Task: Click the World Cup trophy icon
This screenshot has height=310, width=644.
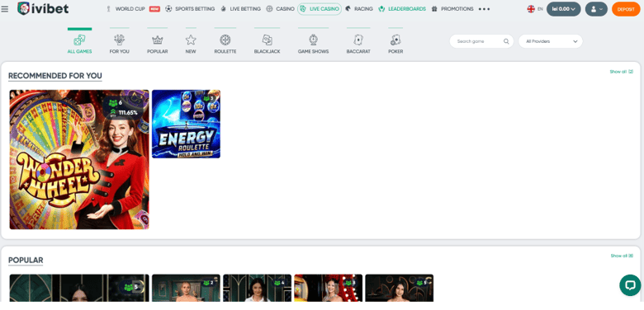Action: (109, 8)
